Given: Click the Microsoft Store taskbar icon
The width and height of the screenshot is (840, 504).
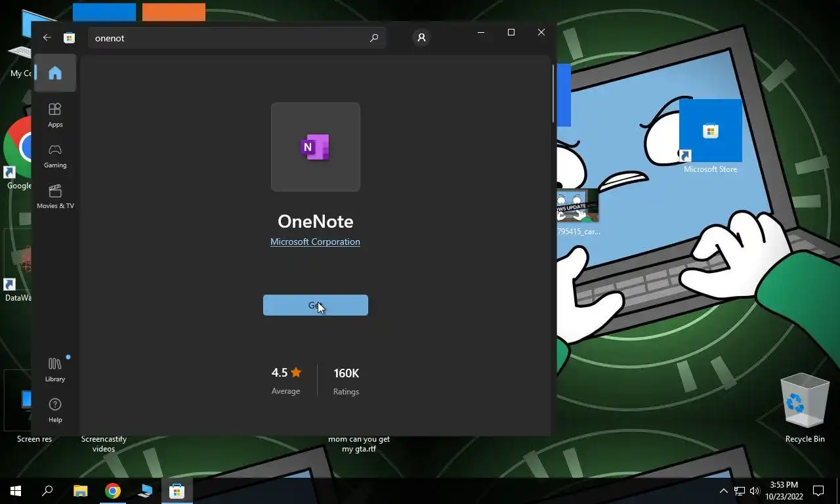Looking at the screenshot, I should 177,491.
